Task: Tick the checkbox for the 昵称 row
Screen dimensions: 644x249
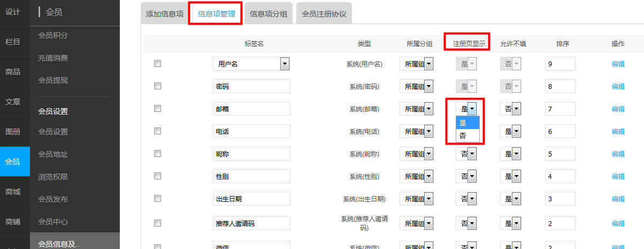Action: (x=157, y=153)
